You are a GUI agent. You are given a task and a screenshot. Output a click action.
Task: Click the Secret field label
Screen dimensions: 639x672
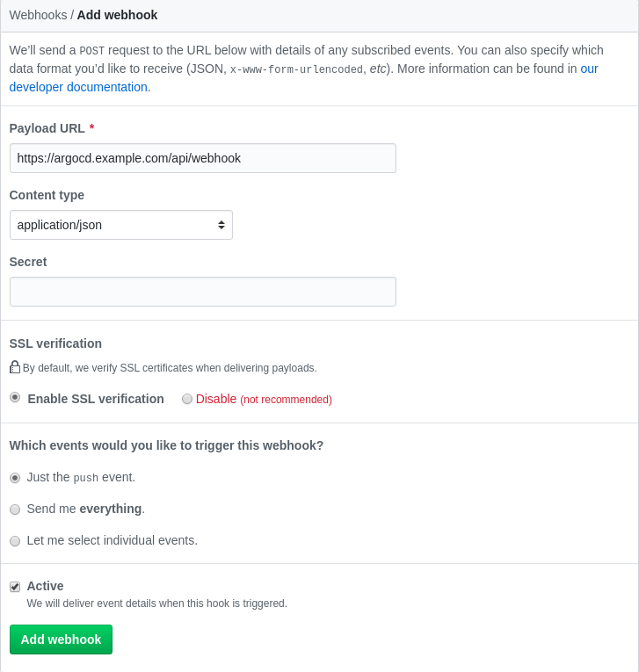coord(28,262)
